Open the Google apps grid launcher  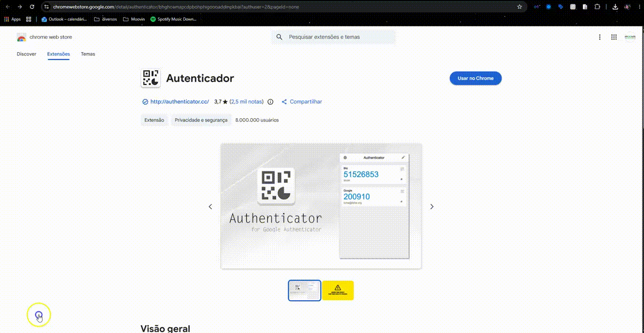tap(614, 37)
